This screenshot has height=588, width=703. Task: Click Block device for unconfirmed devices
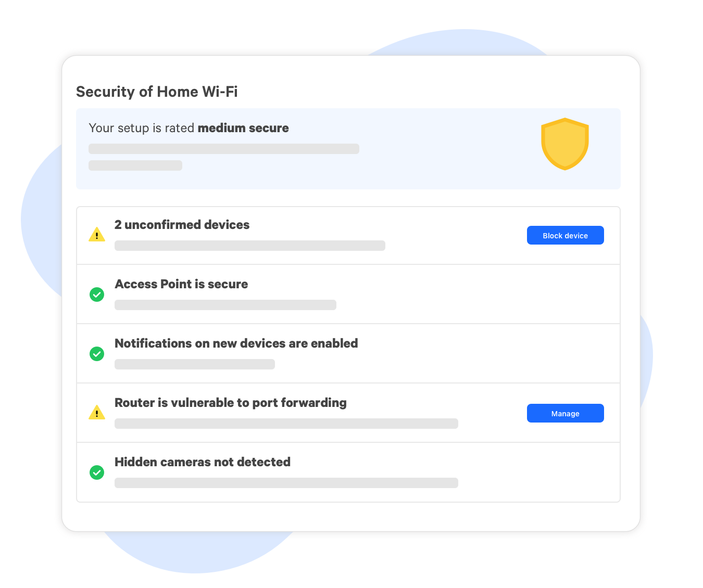(x=565, y=235)
